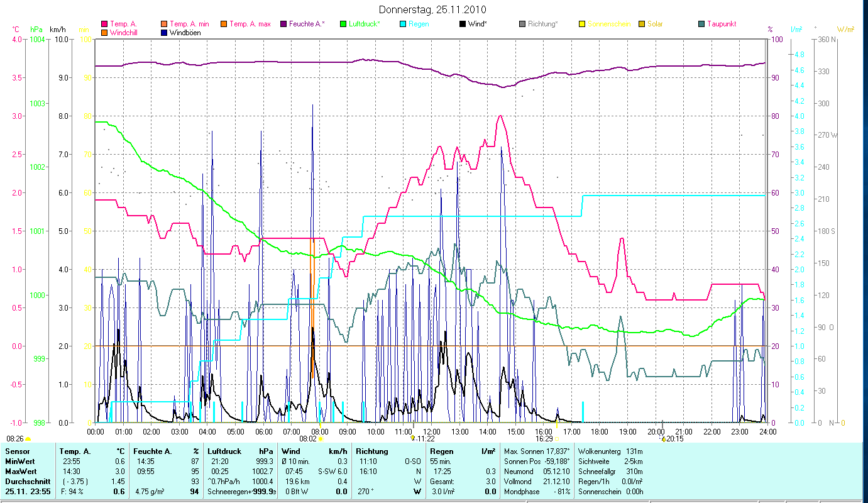
Task: Click the Regen column header in table
Action: click(x=442, y=451)
